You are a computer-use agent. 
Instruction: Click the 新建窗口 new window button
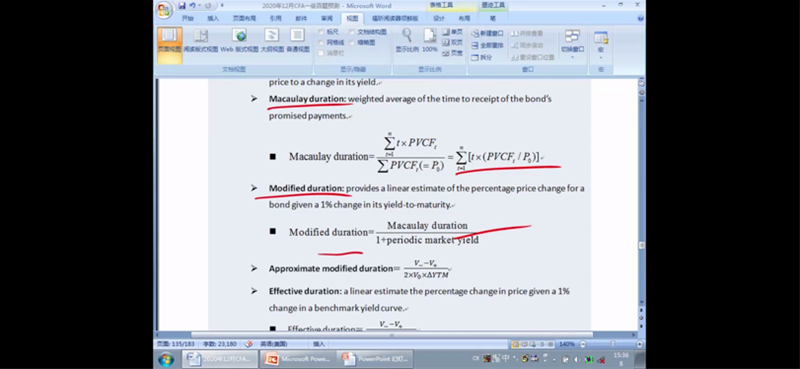pyautogui.click(x=487, y=34)
